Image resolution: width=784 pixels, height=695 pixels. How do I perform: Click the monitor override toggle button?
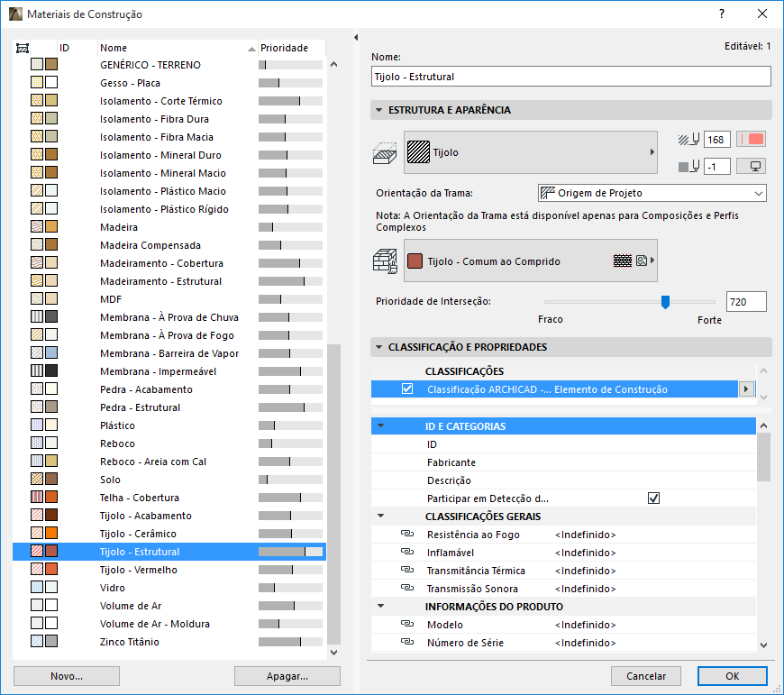coord(751,167)
